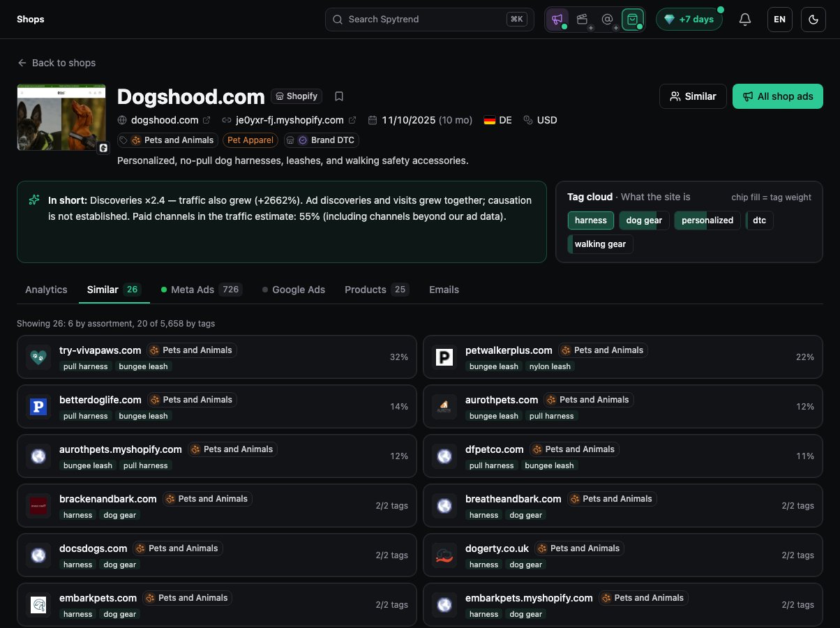Click 2/2 tags on brackenandbark.com row

[x=392, y=506]
